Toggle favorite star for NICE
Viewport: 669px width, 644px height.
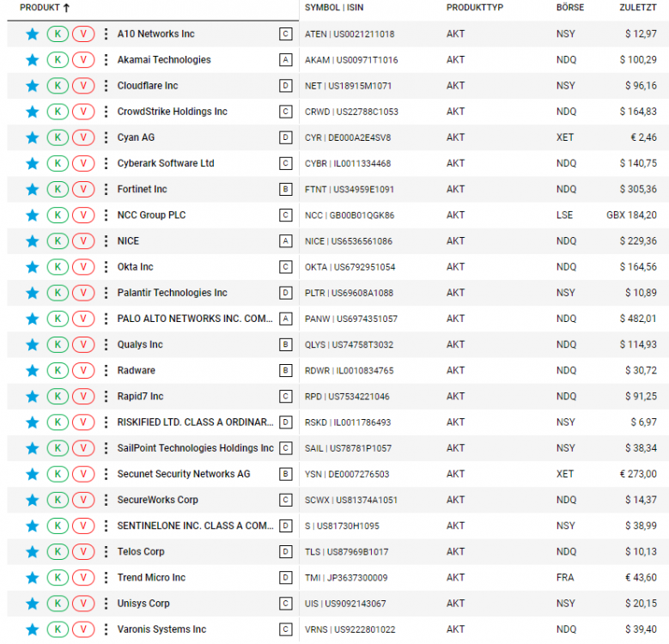click(33, 241)
